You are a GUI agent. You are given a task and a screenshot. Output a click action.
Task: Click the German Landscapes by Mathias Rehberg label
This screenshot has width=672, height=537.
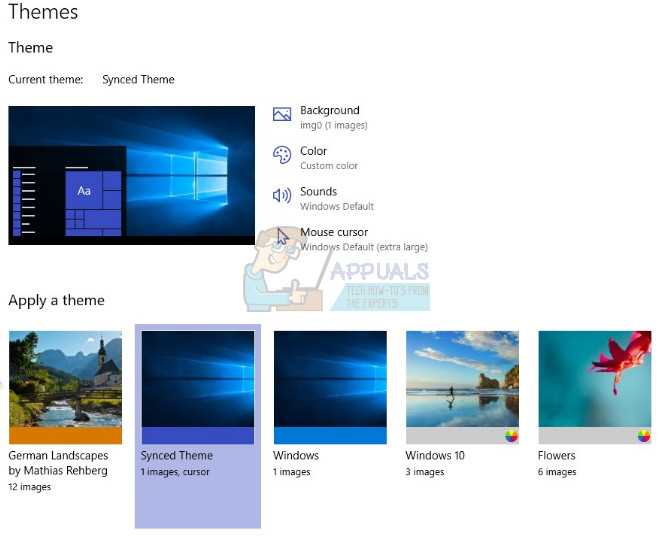[x=58, y=463]
